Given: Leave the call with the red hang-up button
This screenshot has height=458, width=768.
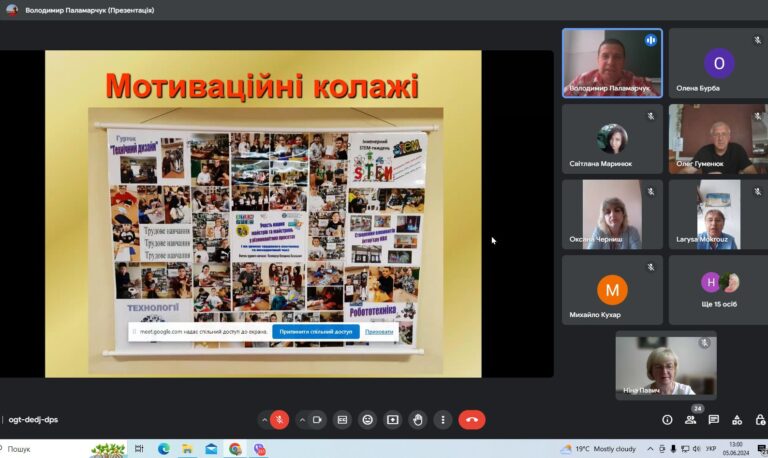Looking at the screenshot, I should [x=472, y=420].
